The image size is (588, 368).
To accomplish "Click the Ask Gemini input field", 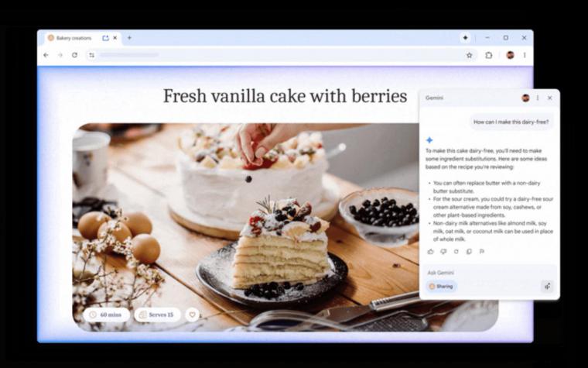I will 482,273.
